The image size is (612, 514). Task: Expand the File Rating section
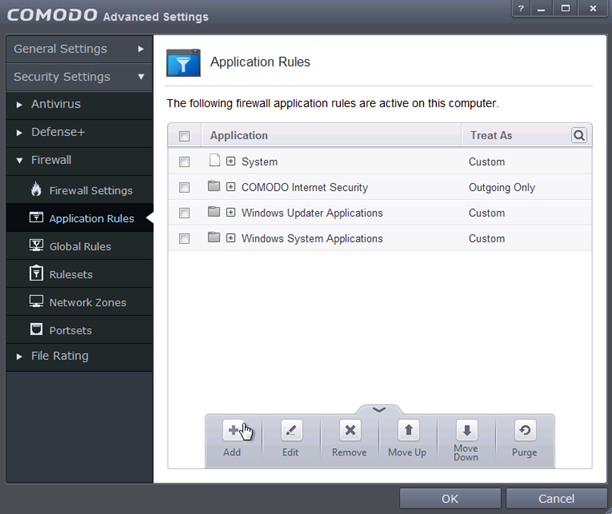coord(79,356)
